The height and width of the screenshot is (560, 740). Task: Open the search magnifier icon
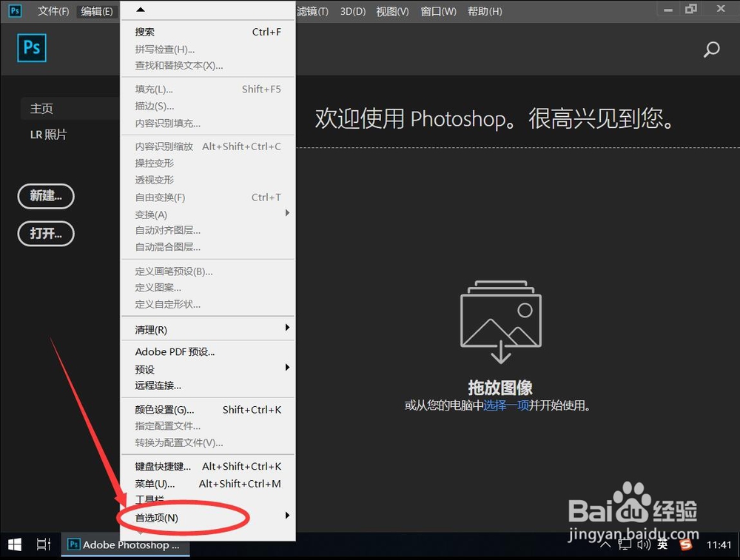[x=711, y=49]
